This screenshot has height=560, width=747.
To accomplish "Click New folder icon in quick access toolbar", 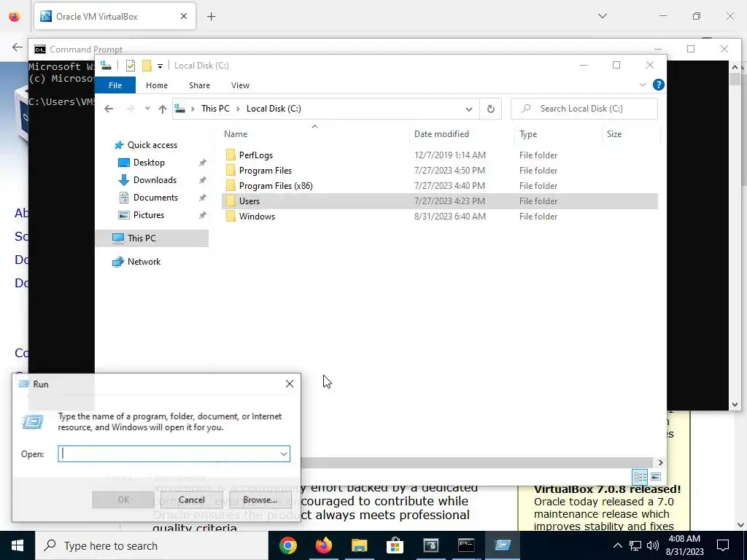I will coord(147,66).
